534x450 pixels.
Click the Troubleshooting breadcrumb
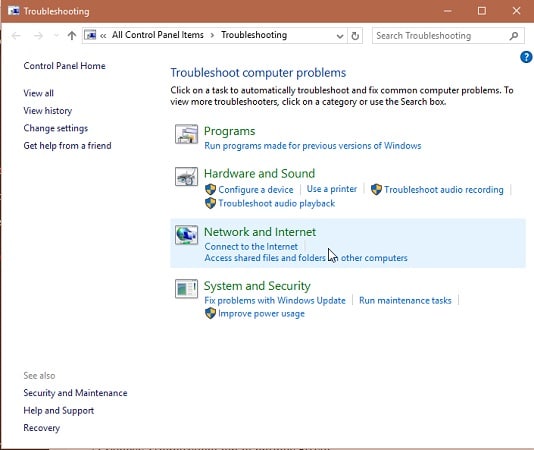pyautogui.click(x=254, y=35)
